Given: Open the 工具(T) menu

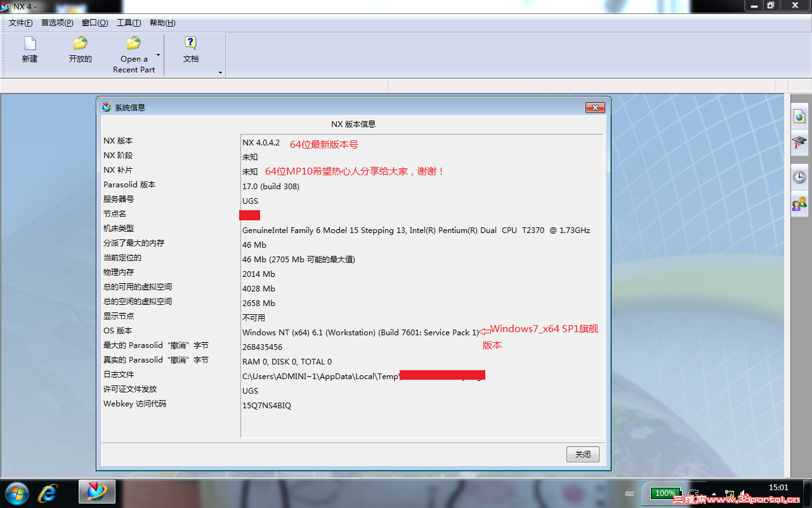Looking at the screenshot, I should click(x=129, y=23).
